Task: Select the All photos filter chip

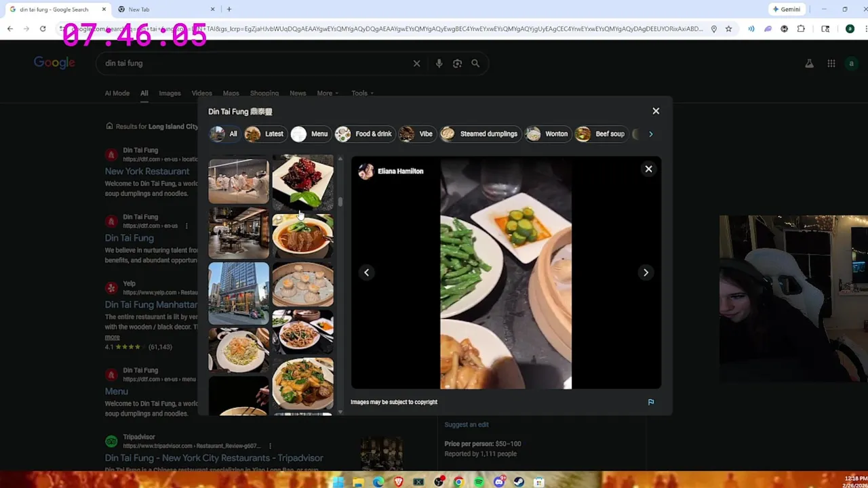Action: pyautogui.click(x=224, y=134)
